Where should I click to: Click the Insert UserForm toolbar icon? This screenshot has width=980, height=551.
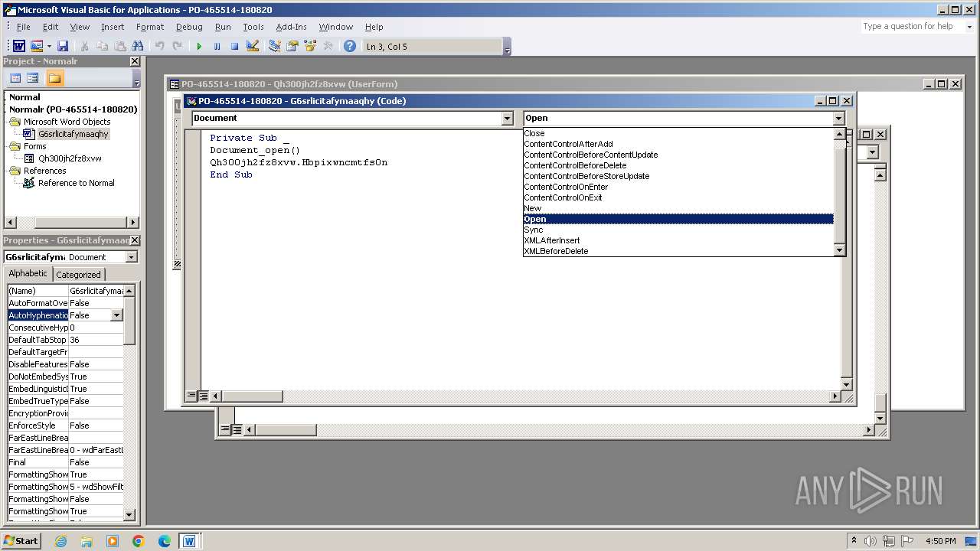coord(36,46)
